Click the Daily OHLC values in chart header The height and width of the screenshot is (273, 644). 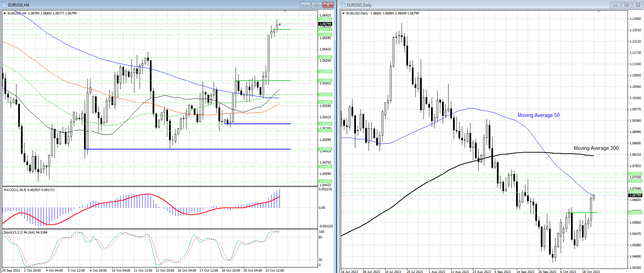[x=394, y=13]
